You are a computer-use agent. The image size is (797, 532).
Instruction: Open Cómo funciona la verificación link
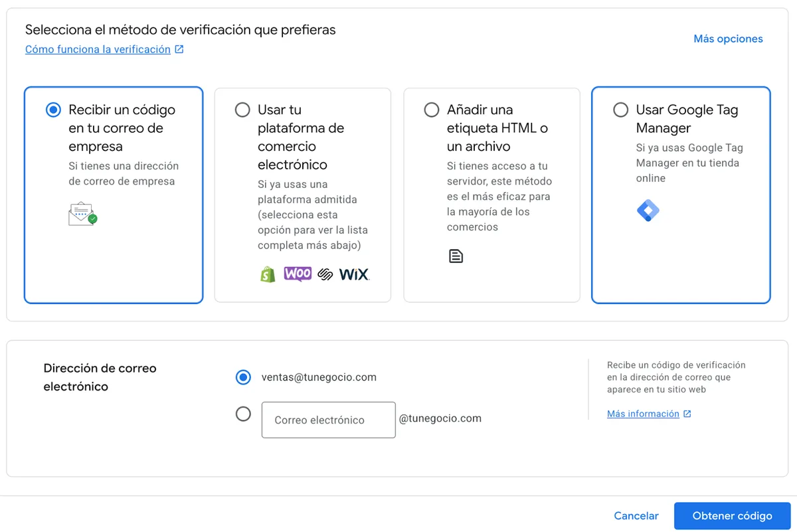pyautogui.click(x=98, y=49)
